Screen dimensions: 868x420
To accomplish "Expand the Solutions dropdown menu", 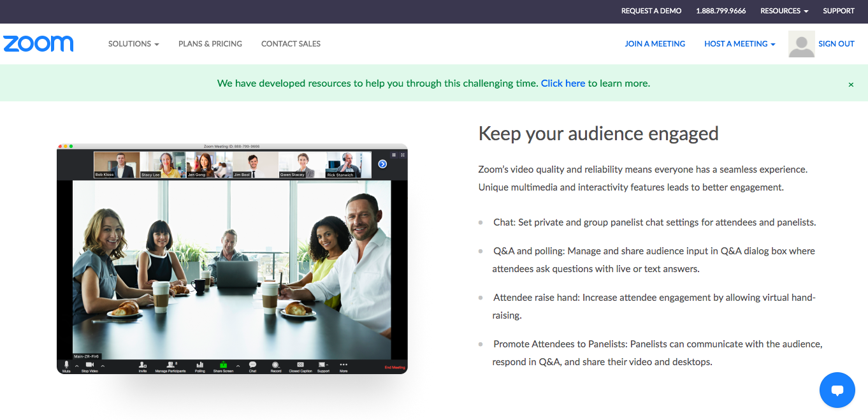I will [x=133, y=44].
